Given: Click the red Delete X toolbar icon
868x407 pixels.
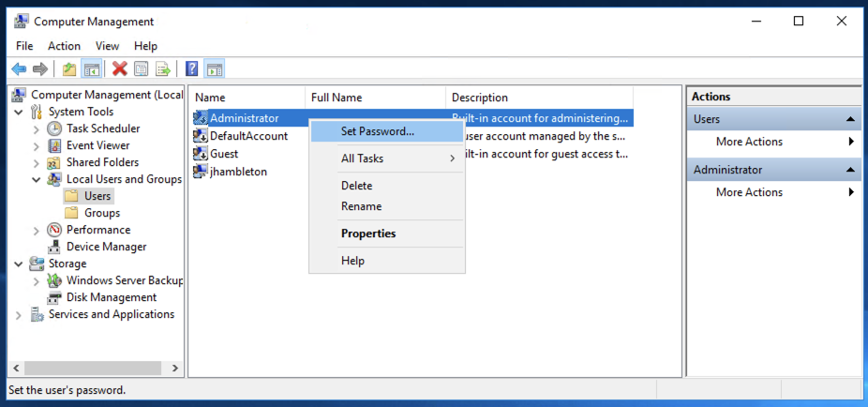Looking at the screenshot, I should [120, 69].
